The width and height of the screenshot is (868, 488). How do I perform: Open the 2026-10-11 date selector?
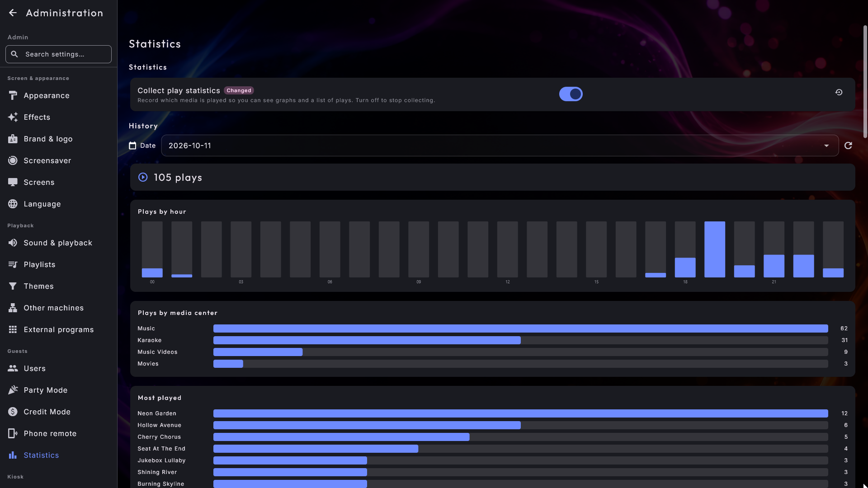tap(500, 145)
